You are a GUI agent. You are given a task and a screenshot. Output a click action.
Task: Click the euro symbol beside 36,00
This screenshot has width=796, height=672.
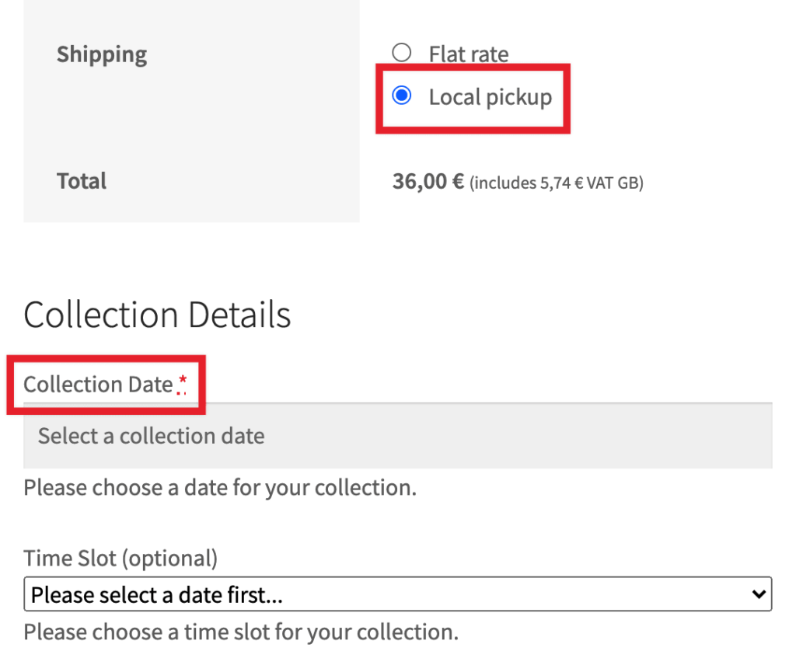(458, 182)
